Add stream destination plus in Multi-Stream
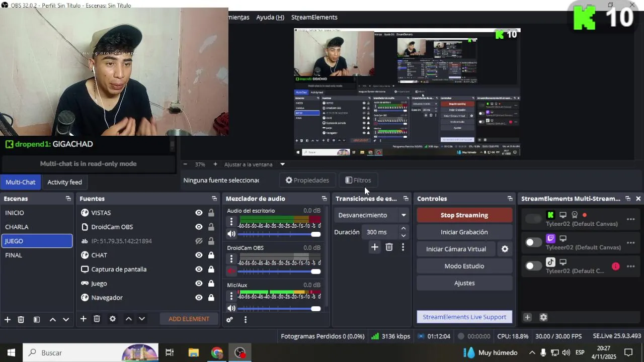 pos(527,317)
